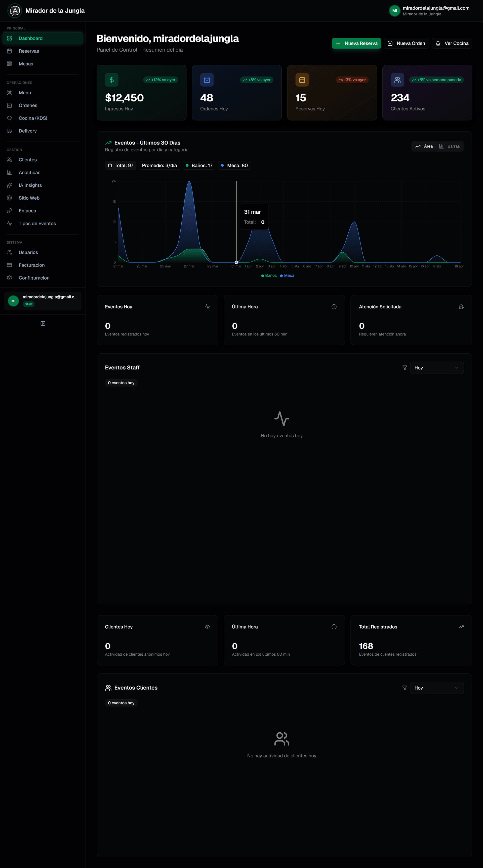Image resolution: width=483 pixels, height=868 pixels.
Task: Click the Nueva Orden button
Action: [x=406, y=43]
